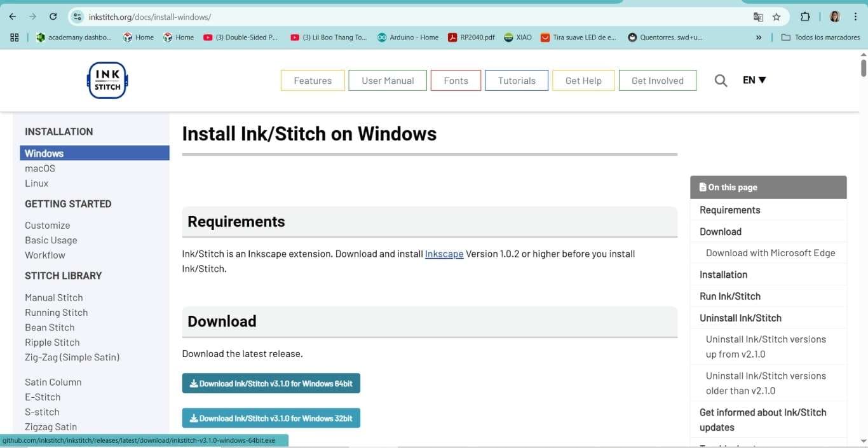Open XIAO bookmark
868x448 pixels.
pyautogui.click(x=518, y=37)
